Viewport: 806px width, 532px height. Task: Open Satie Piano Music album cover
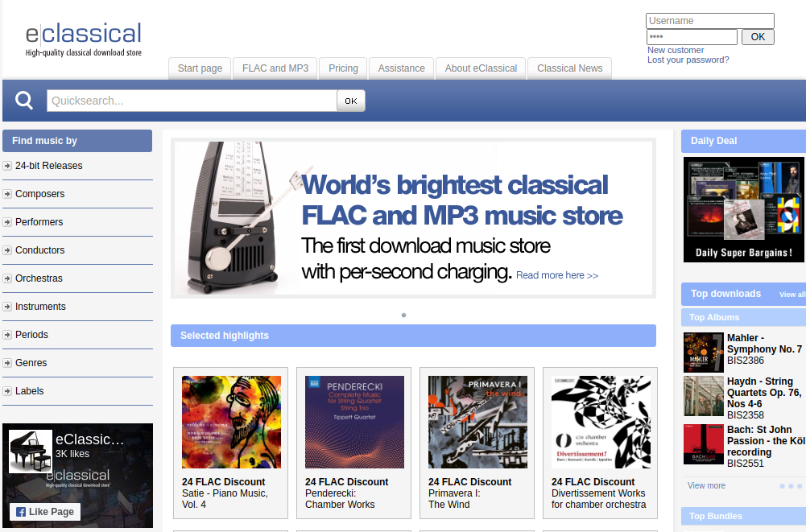click(x=231, y=422)
